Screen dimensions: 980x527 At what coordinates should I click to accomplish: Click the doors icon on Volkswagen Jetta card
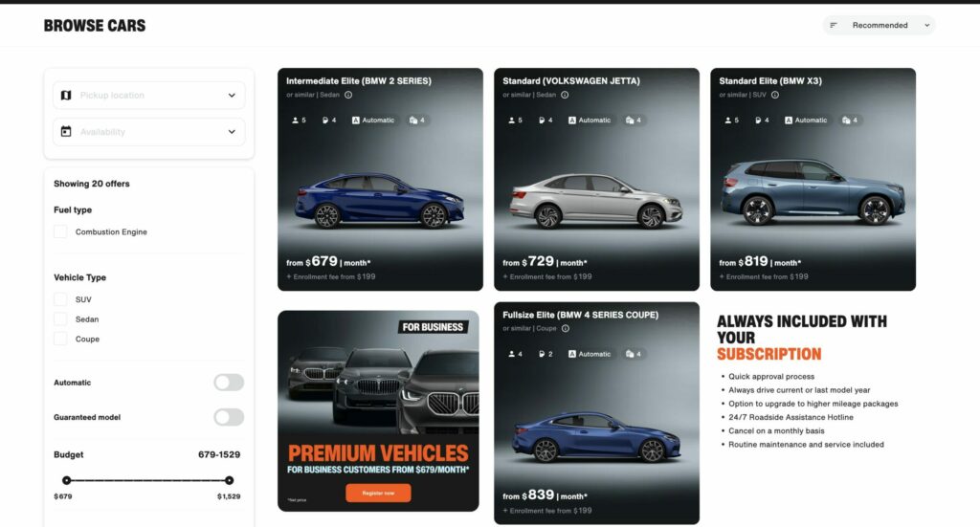542,121
